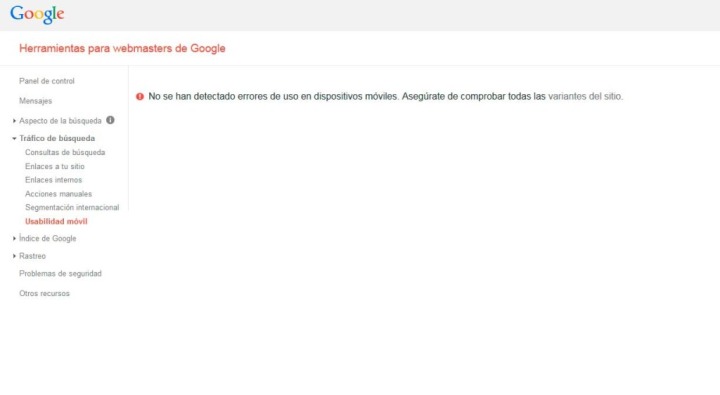Open Panel de control
Image resolution: width=720 pixels, height=395 pixels.
(47, 81)
